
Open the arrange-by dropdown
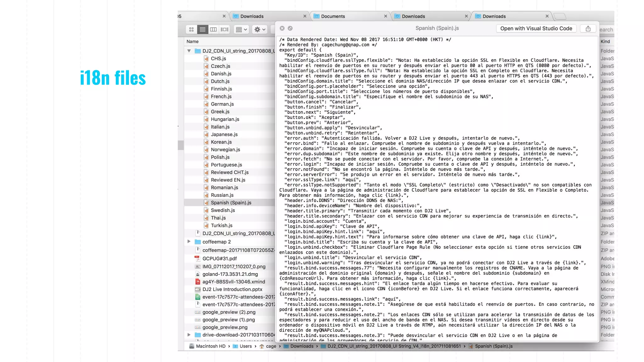click(241, 30)
